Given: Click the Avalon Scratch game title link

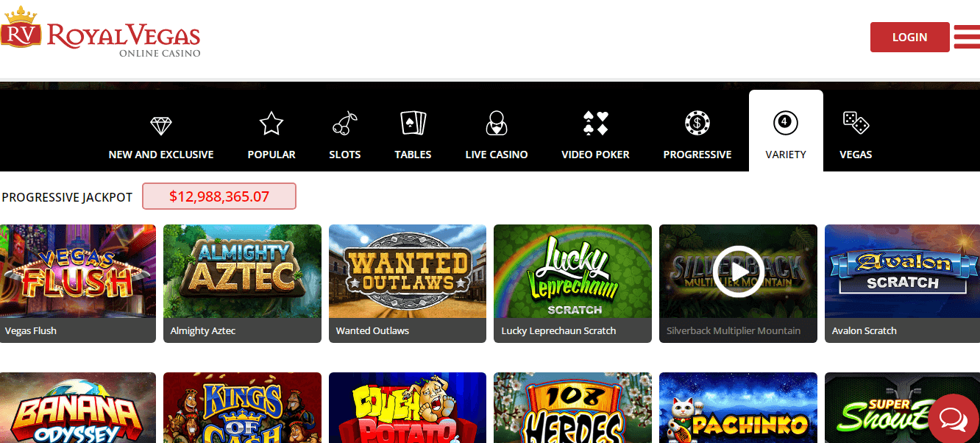Looking at the screenshot, I should coord(864,330).
